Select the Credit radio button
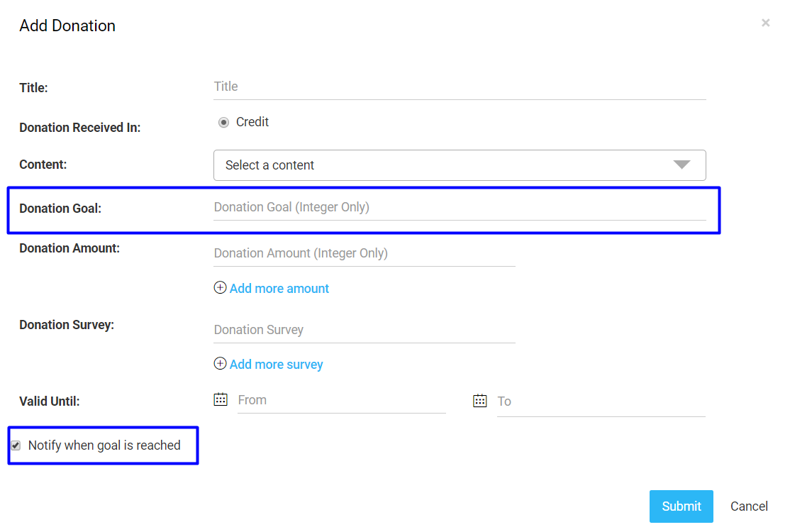Screen dimensions: 790x532 pos(223,123)
